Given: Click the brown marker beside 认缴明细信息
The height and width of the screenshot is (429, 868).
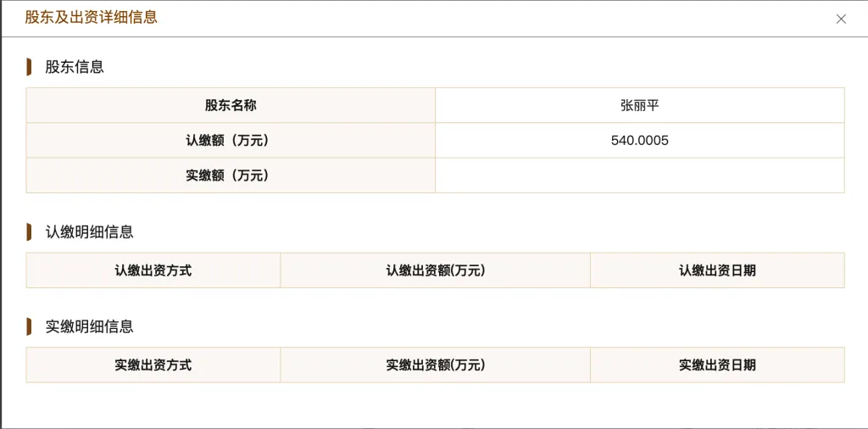Looking at the screenshot, I should coord(29,232).
